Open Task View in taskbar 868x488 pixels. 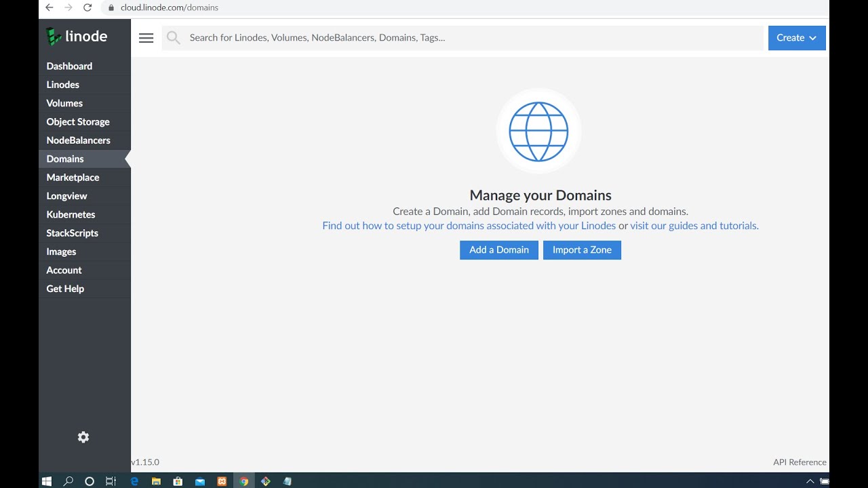111,481
